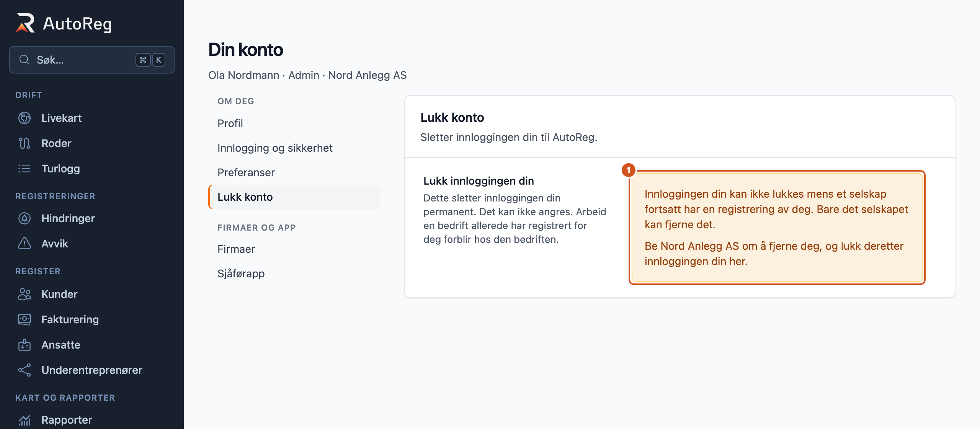The width and height of the screenshot is (980, 429).
Task: Click the Underentreprenører share icon
Action: [x=24, y=370]
